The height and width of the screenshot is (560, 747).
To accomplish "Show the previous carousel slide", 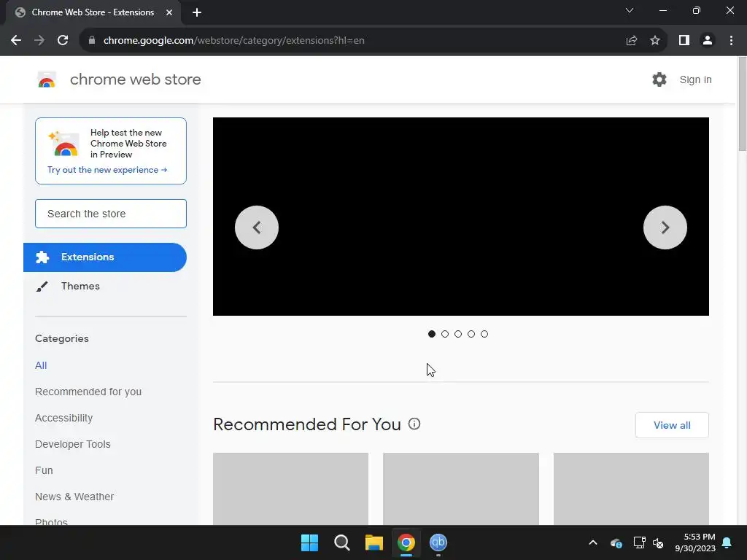I will 257,227.
